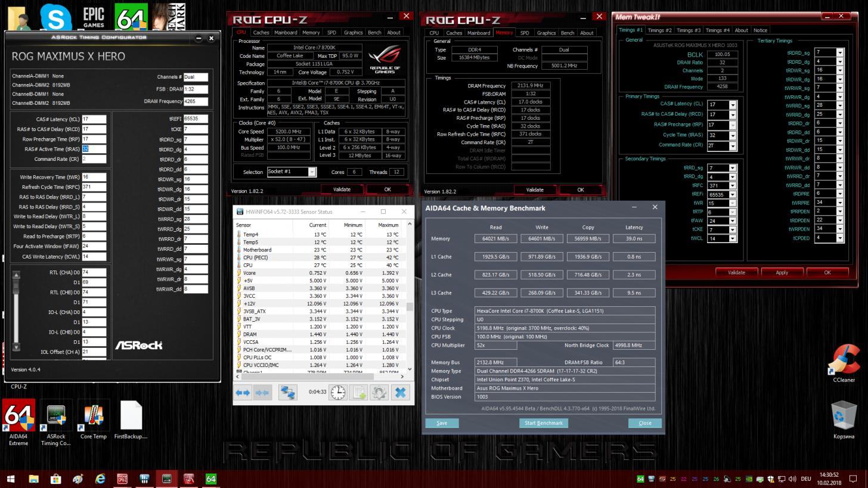
Task: Select the DRAM sensor row in HWiNFO
Action: pos(320,334)
